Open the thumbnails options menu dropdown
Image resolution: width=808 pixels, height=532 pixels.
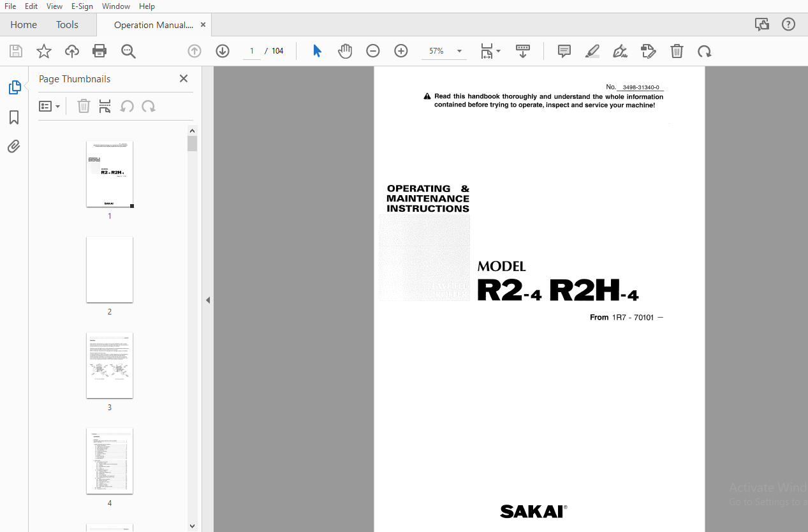pos(50,106)
